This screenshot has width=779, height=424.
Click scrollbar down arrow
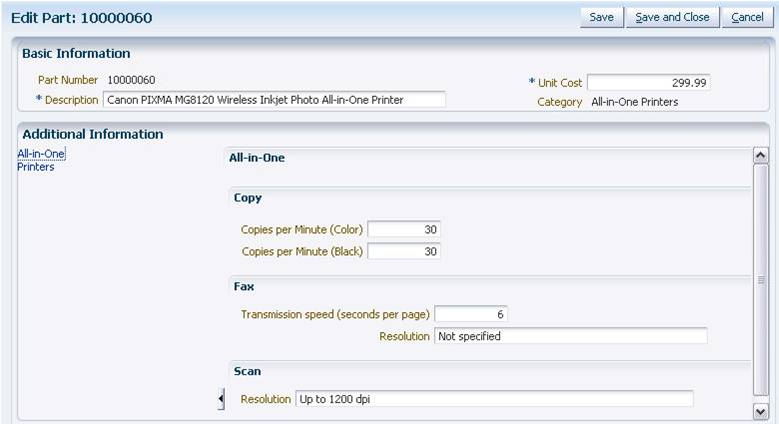tap(761, 412)
